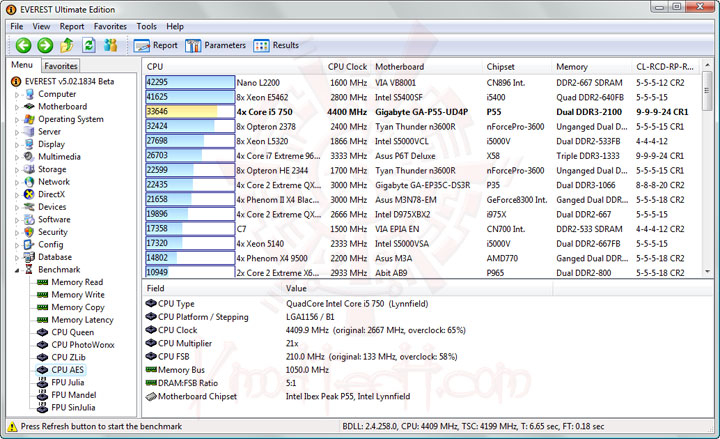Open the Tools menu

coord(146,27)
